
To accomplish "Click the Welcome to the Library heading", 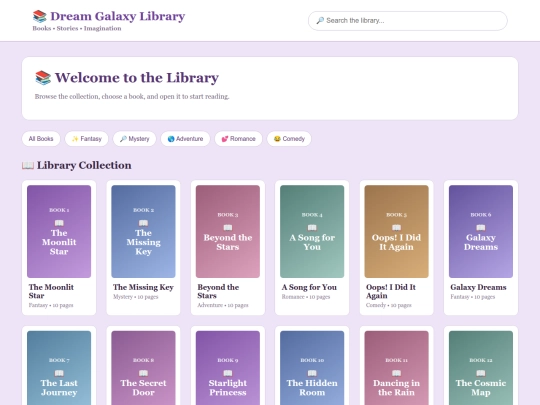I will click(x=137, y=78).
